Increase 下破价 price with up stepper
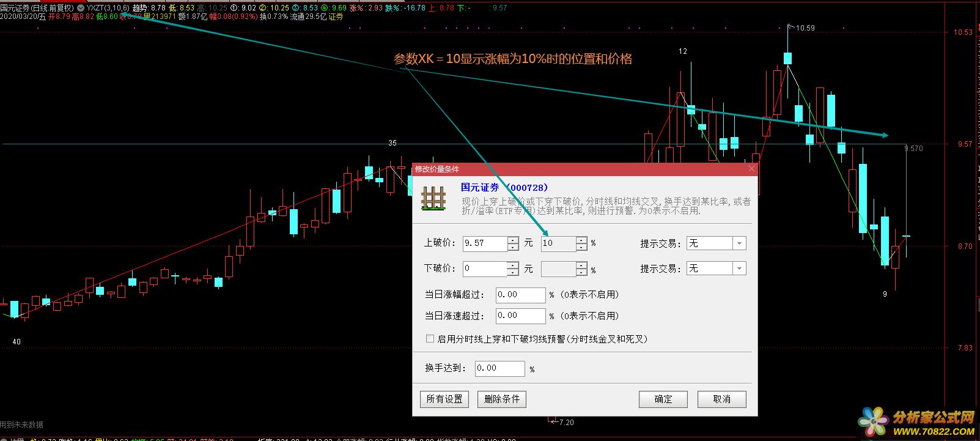 point(513,265)
